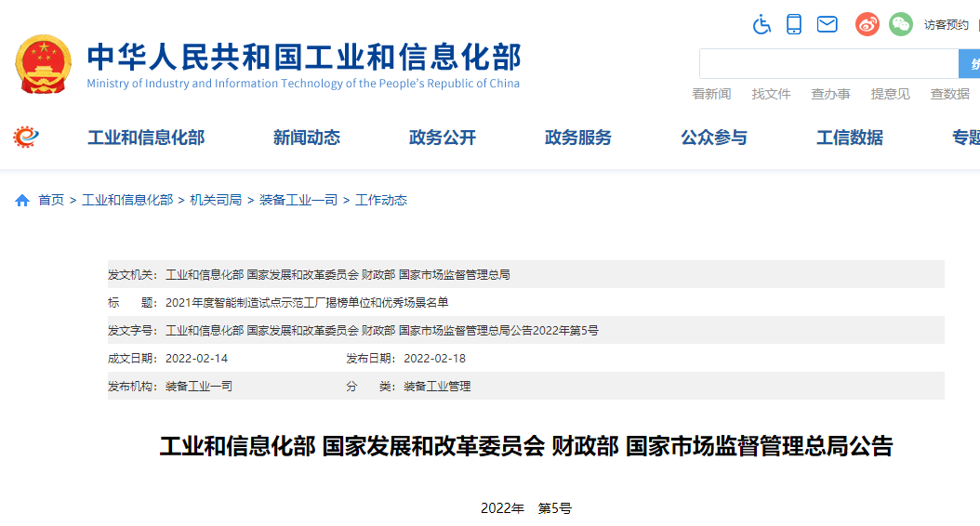Screen dimensions: 980x526
Task: Open the 工业和信息化部 navigation menu
Action: (146, 138)
